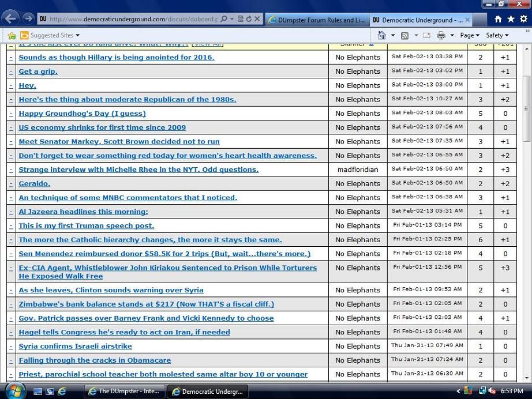Image resolution: width=532 pixels, height=399 pixels.
Task: Toggle the compatibility view icon in the address bar
Action: point(241,19)
